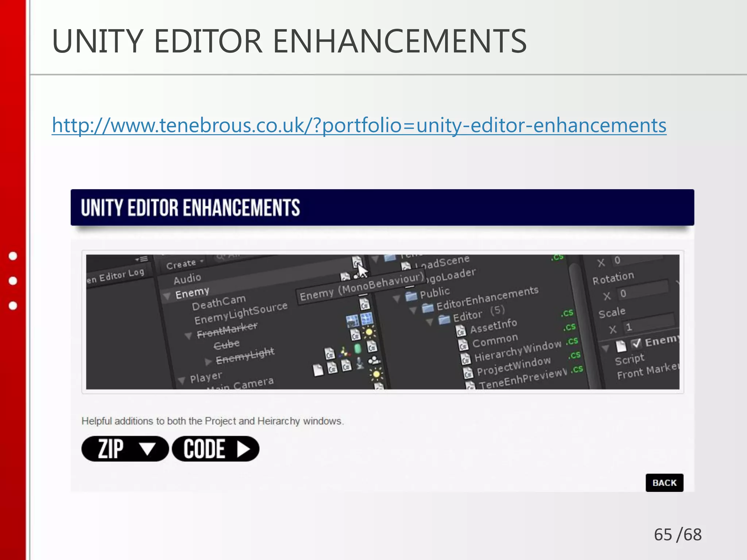Select the struck-through FrontMarker item

click(227, 330)
